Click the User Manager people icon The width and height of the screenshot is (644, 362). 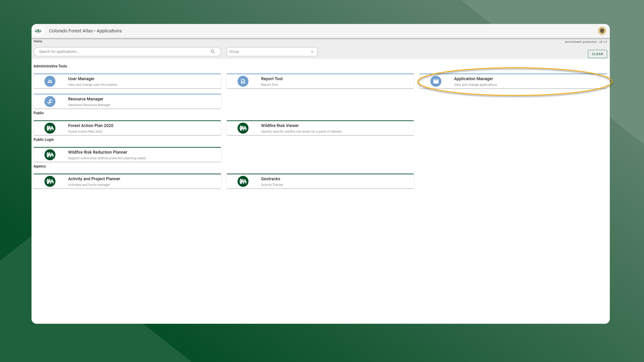click(x=50, y=81)
